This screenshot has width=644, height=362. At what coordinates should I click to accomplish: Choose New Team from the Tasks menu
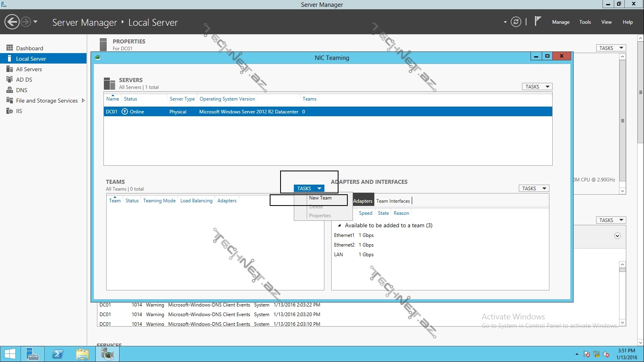tap(320, 198)
